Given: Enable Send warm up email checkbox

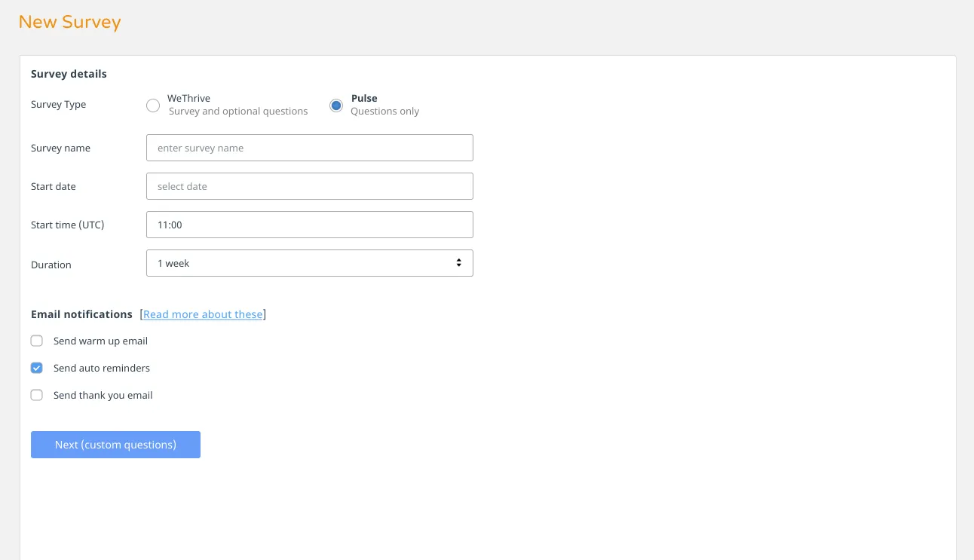Looking at the screenshot, I should tap(37, 341).
